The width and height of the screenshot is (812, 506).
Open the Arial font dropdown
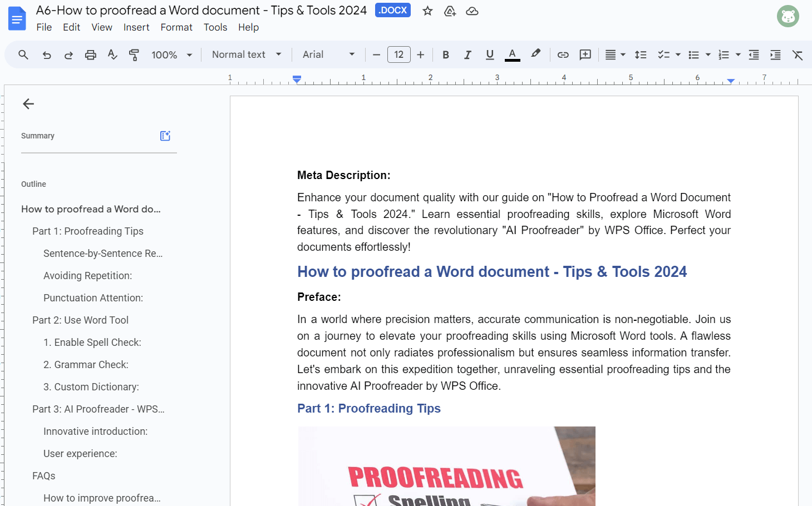tap(328, 54)
